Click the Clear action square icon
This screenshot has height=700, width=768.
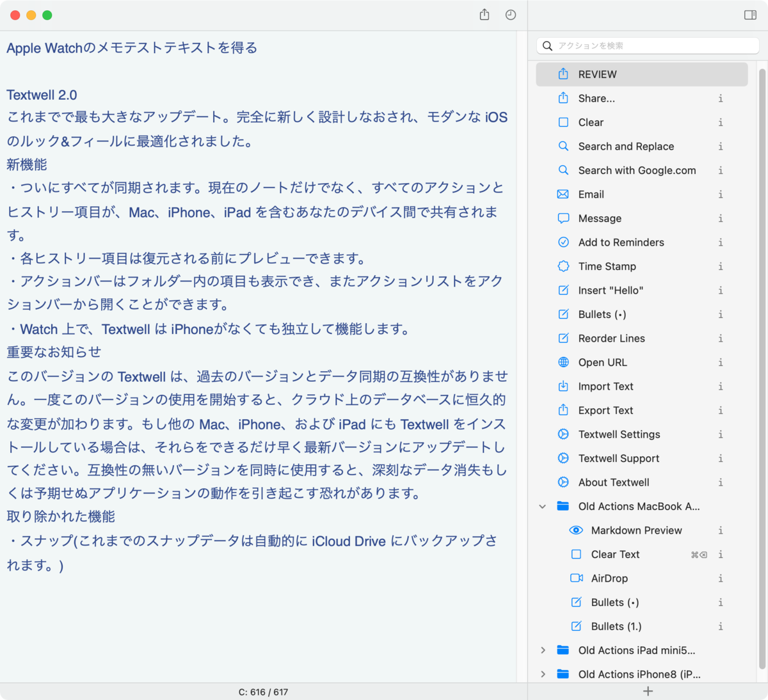[x=563, y=122]
